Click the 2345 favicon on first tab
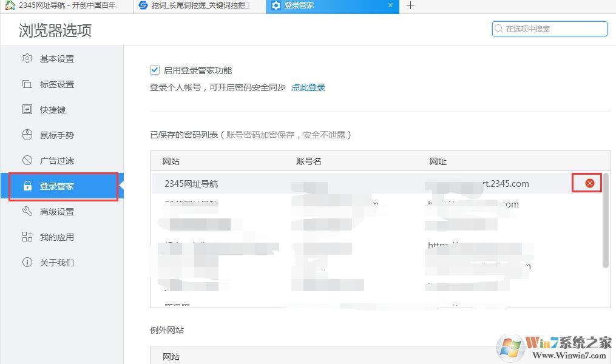 click(10, 5)
